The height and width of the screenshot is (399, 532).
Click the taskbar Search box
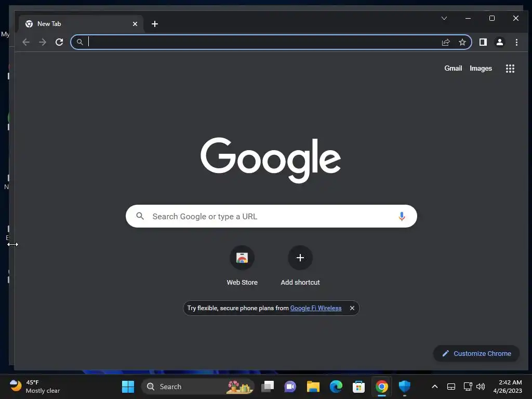tap(198, 387)
